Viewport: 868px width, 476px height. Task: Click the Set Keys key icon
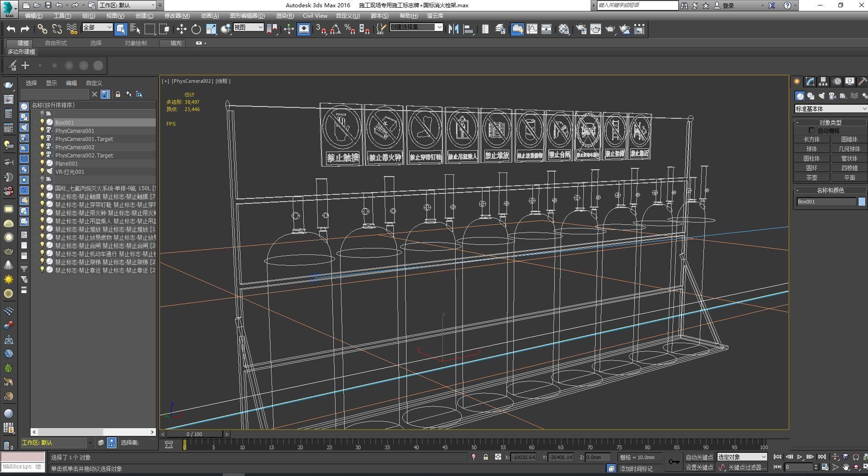pos(674,462)
